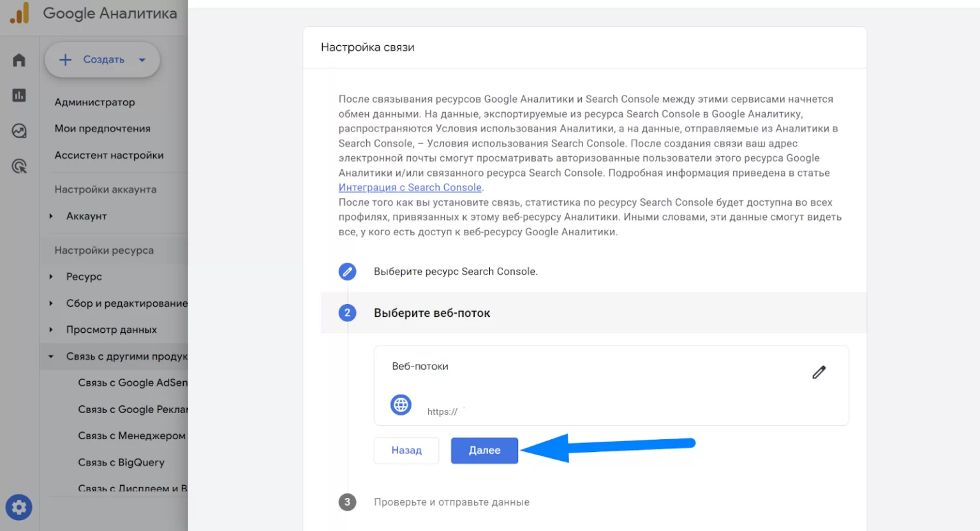Click the step 1 edit pencil circle
This screenshot has width=980, height=531.
click(x=347, y=272)
